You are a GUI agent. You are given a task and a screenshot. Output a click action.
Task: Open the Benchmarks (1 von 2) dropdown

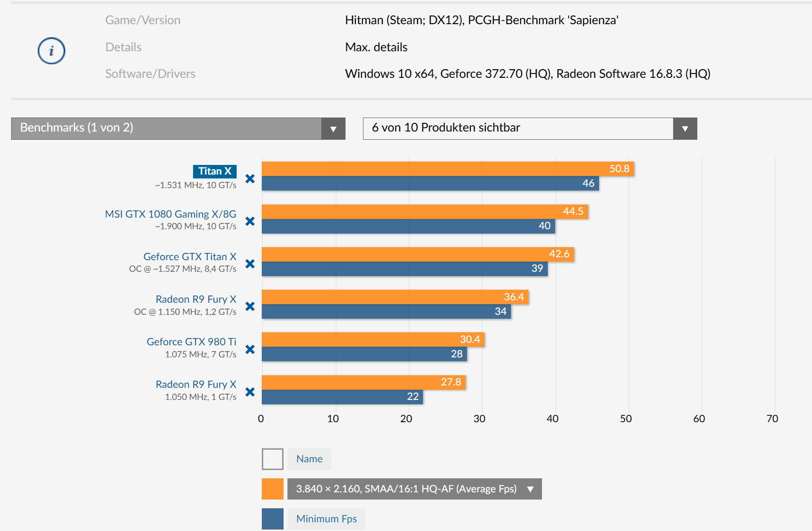click(x=178, y=129)
